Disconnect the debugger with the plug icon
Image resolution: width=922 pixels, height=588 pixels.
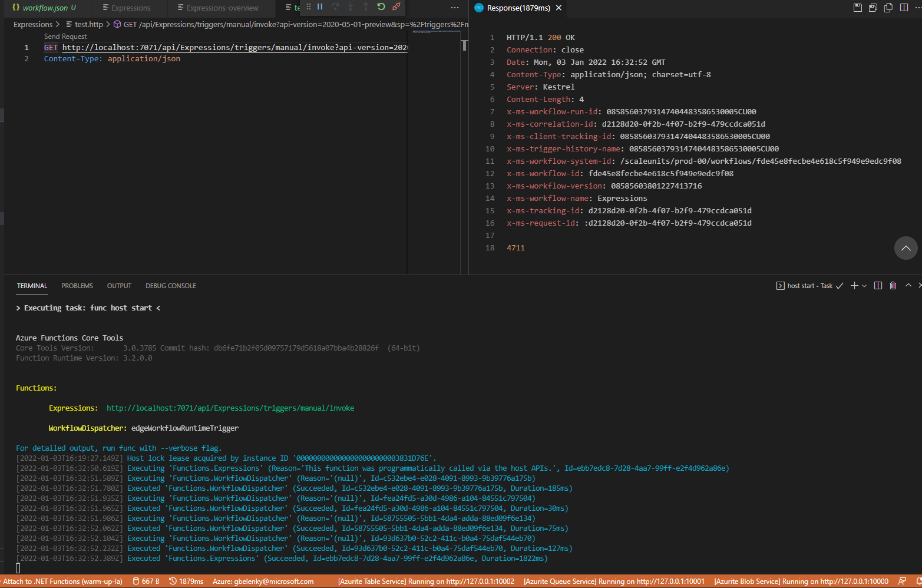tap(396, 7)
